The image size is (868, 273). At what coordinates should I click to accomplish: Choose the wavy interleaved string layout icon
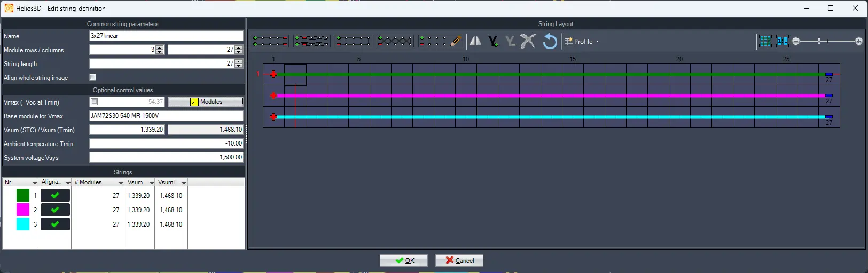[x=312, y=41]
